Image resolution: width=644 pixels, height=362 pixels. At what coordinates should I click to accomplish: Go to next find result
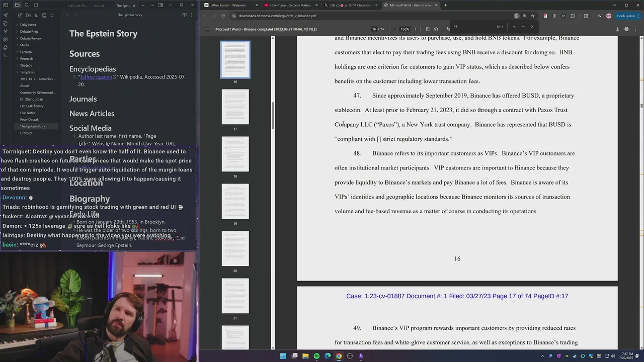click(x=523, y=27)
